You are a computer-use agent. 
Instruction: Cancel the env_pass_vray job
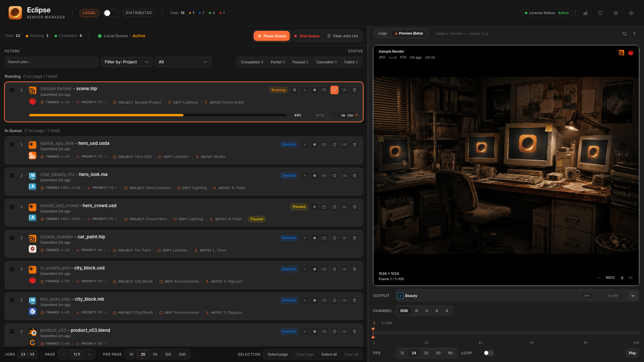pos(305,300)
